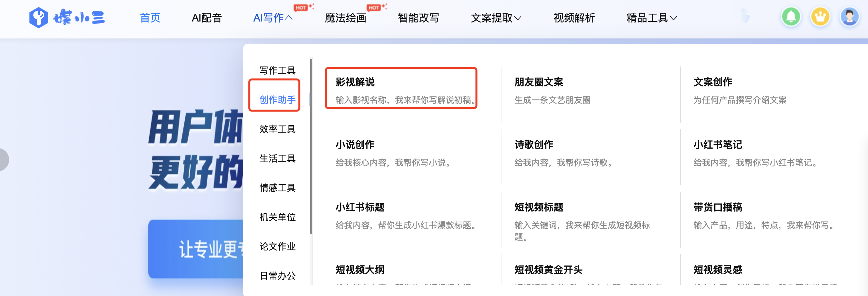Select 机关单位 category in the sidebar
The image size is (868, 296).
tap(277, 217)
